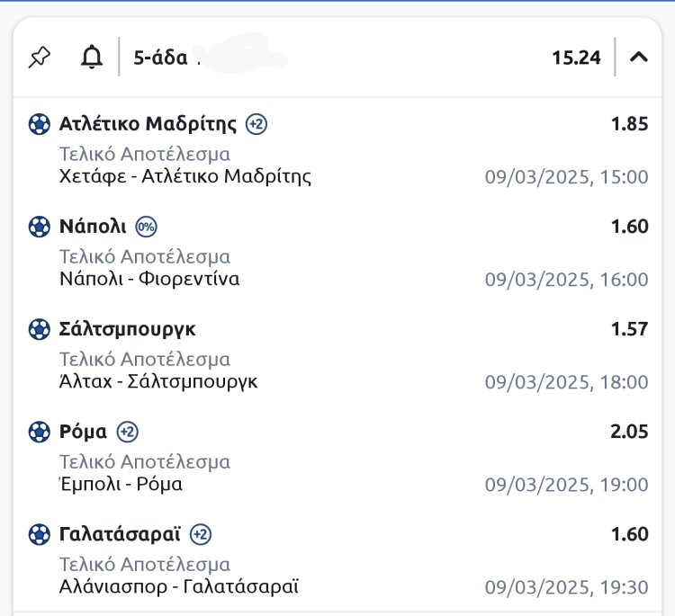
Task: Open the Έμπολι - Ρόμα match
Action: pyautogui.click(x=121, y=484)
